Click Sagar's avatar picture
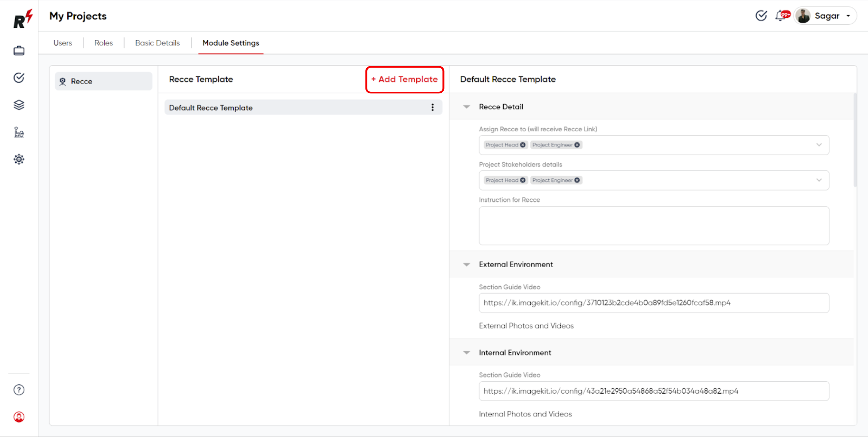868x437 pixels. (x=803, y=16)
